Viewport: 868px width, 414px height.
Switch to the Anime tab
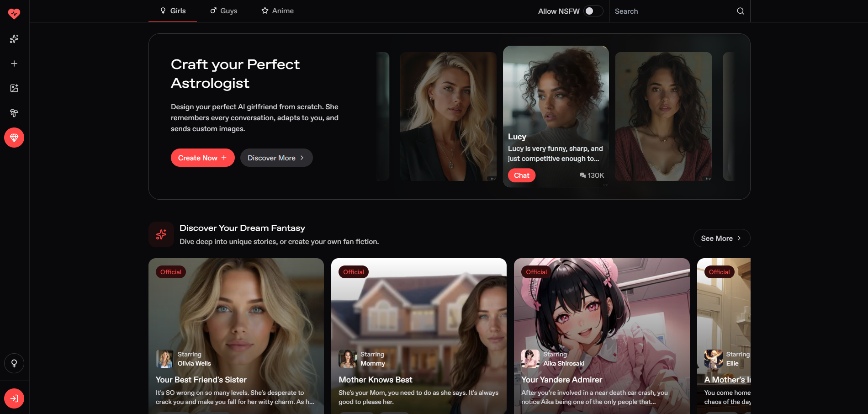277,11
